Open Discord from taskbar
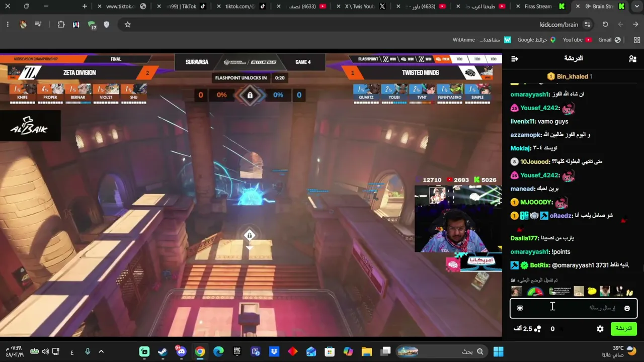644x362 pixels. [x=181, y=351]
